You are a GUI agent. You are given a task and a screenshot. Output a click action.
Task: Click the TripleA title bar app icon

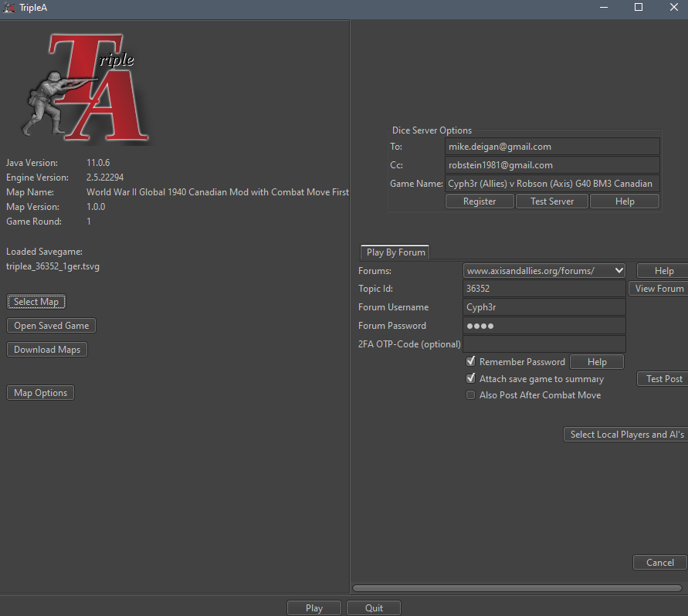tap(9, 8)
